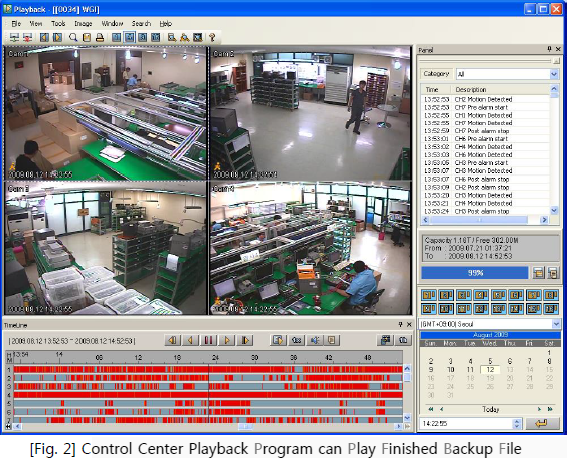Click the save image toolbar icon
The height and width of the screenshot is (458, 567).
point(87,37)
